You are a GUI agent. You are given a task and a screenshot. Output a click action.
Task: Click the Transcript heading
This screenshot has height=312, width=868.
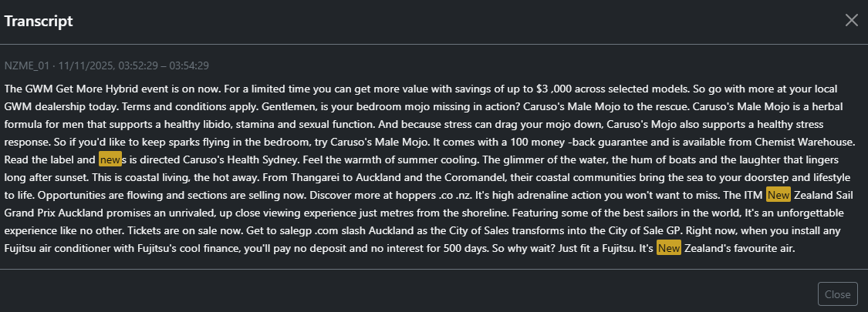[x=39, y=22]
